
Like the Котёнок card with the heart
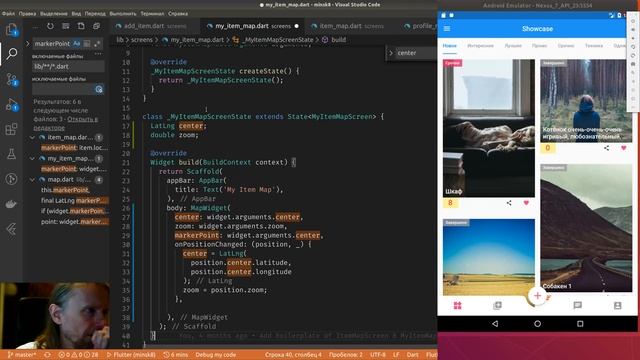pos(623,148)
